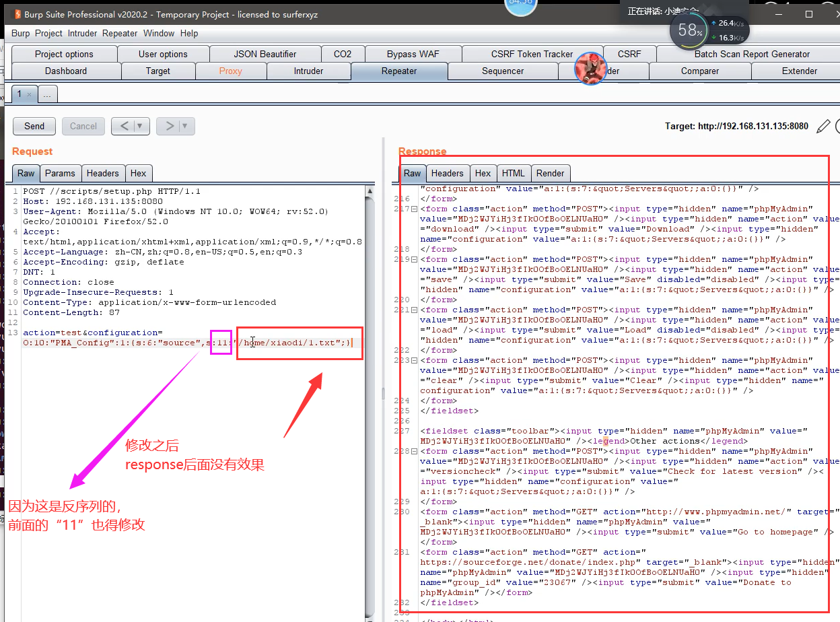Click the Target URL label text
840x622 pixels.
736,126
